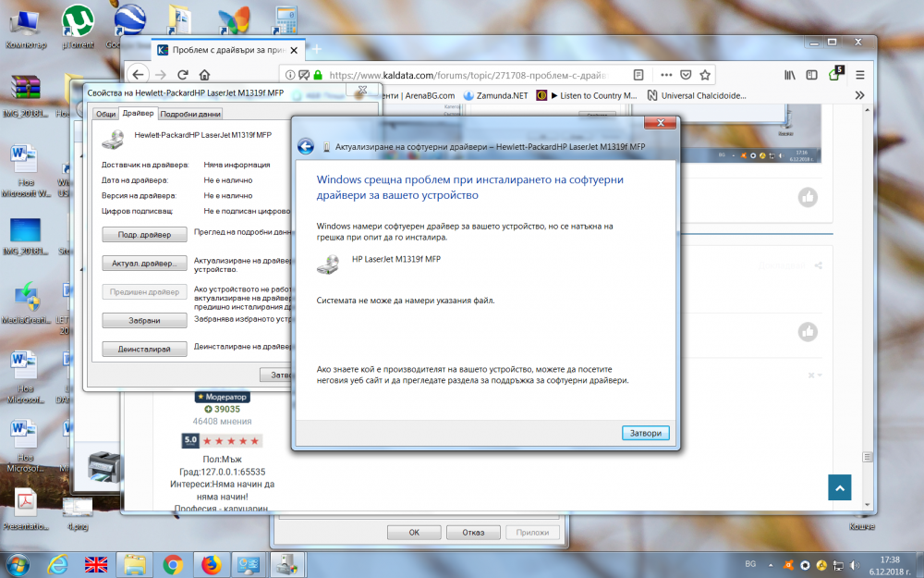
Task: Launch Internet Explorer from taskbar
Action: coord(57,565)
